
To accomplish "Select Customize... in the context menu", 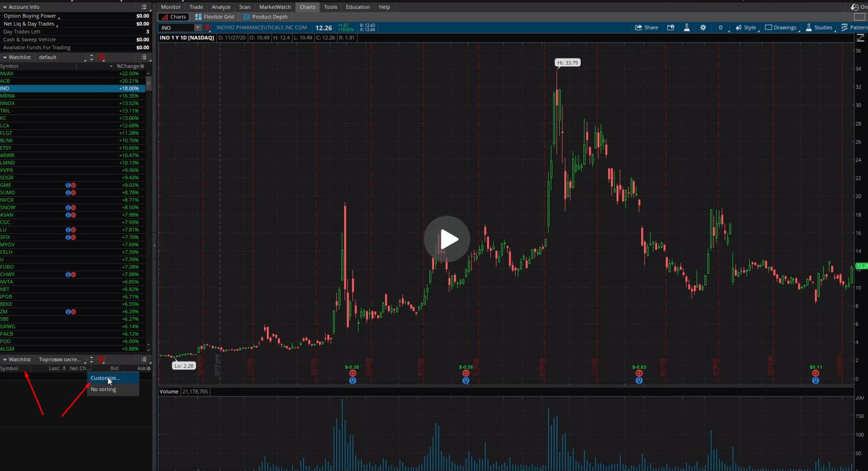I will pyautogui.click(x=105, y=378).
